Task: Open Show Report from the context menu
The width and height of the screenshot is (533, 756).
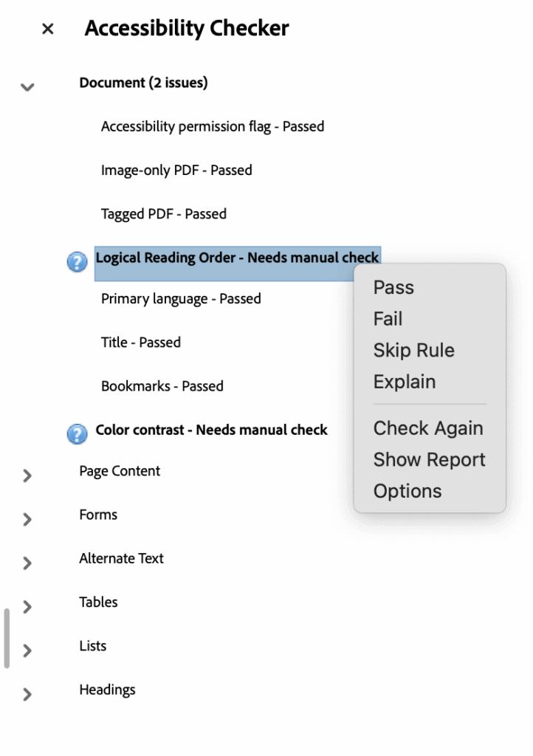Action: pyautogui.click(x=430, y=459)
